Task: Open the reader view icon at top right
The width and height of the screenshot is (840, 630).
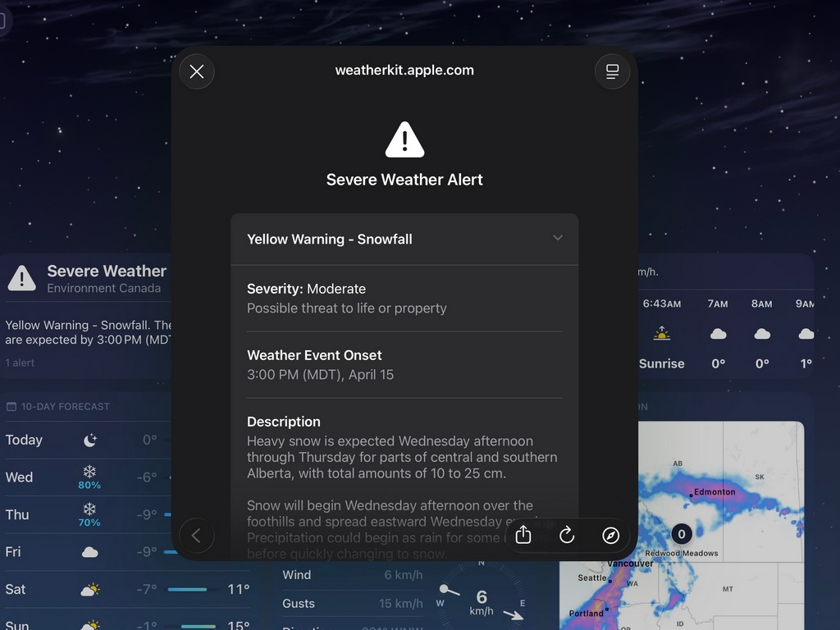Action: (612, 71)
